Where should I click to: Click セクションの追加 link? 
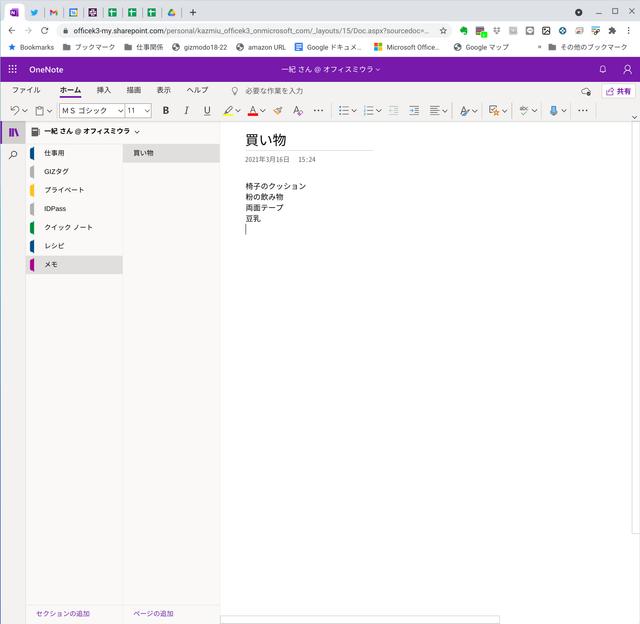(x=63, y=613)
